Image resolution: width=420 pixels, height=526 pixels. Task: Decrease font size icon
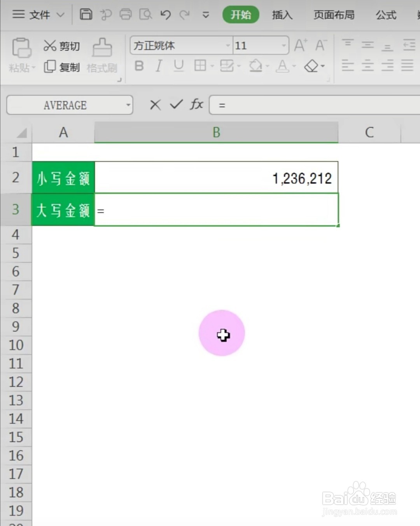tap(321, 45)
